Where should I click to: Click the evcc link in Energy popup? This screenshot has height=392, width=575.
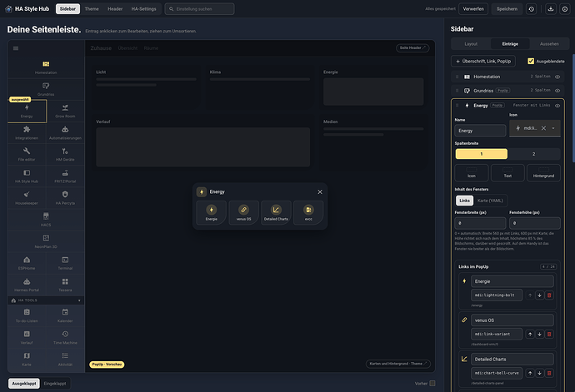(308, 212)
